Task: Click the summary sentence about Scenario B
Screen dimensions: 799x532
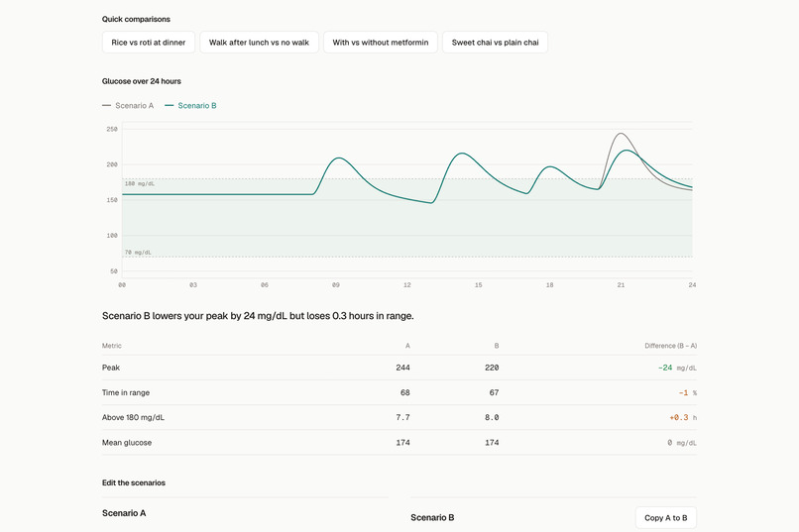Action: (258, 316)
